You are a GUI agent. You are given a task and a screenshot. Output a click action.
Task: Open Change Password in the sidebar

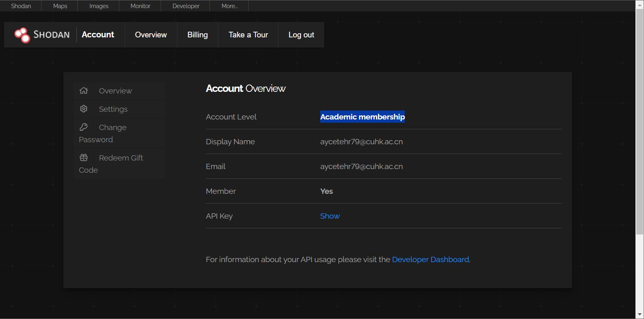click(x=120, y=133)
